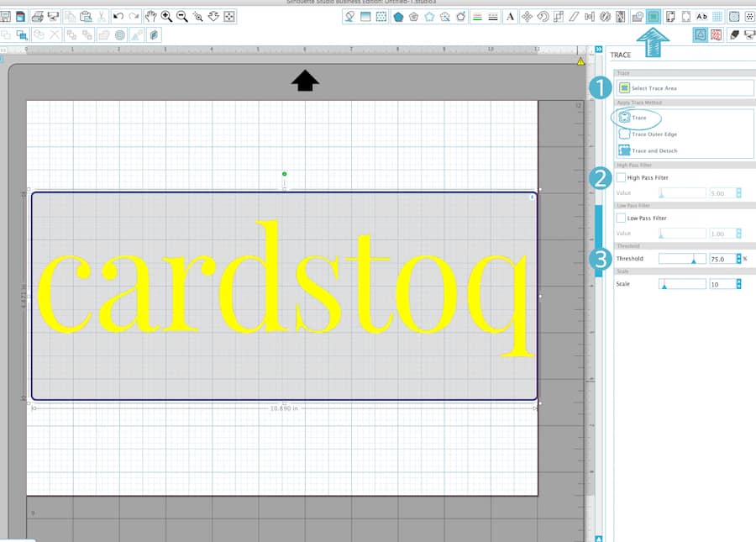This screenshot has height=542, width=756.
Task: Click the Scale value stepper arrows
Action: click(x=738, y=284)
